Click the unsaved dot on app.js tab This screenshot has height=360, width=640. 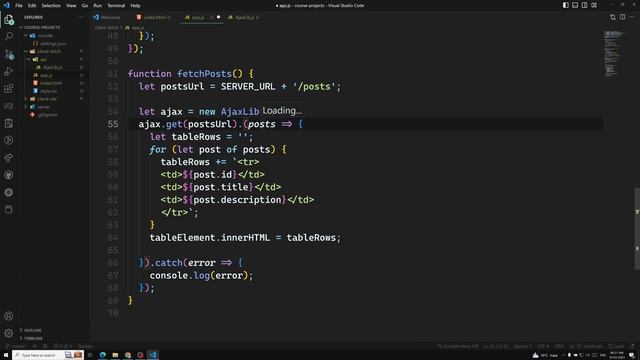pos(218,17)
